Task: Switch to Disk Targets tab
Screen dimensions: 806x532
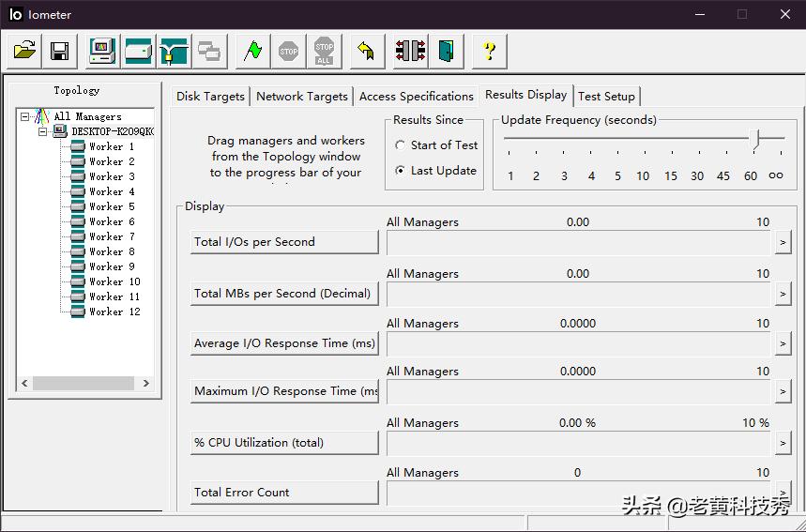Action: (x=210, y=97)
